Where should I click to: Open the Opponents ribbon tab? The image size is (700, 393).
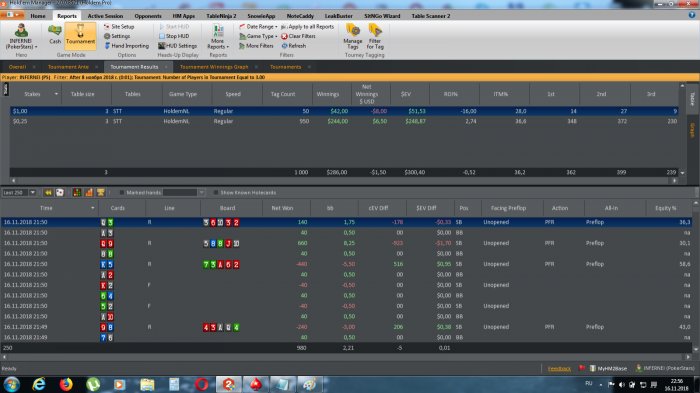point(148,16)
